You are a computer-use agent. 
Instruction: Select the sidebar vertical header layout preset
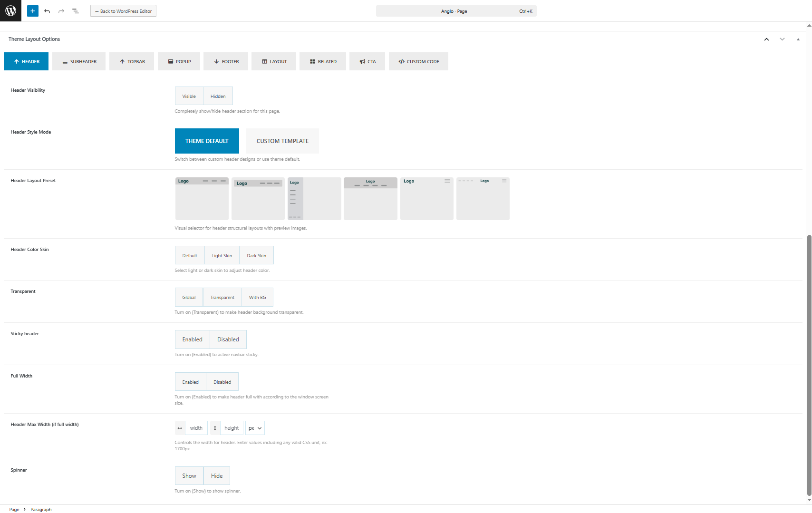(x=314, y=199)
